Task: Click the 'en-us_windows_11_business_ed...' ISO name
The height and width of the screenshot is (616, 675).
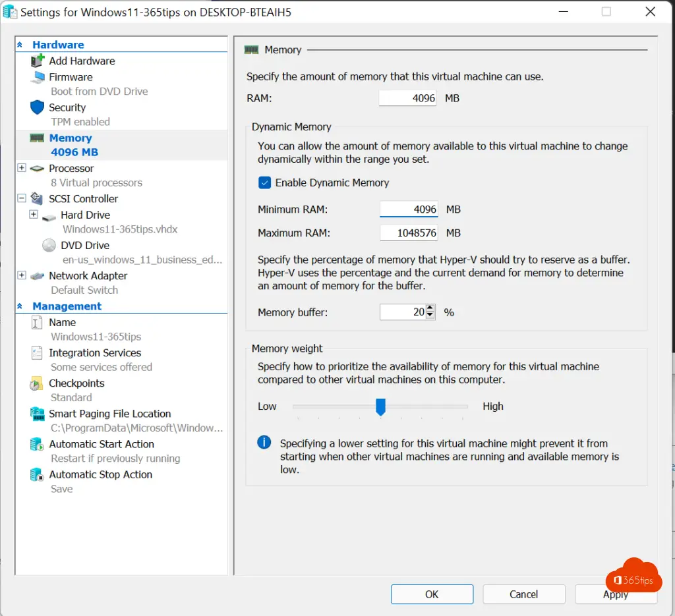Action: [x=142, y=260]
